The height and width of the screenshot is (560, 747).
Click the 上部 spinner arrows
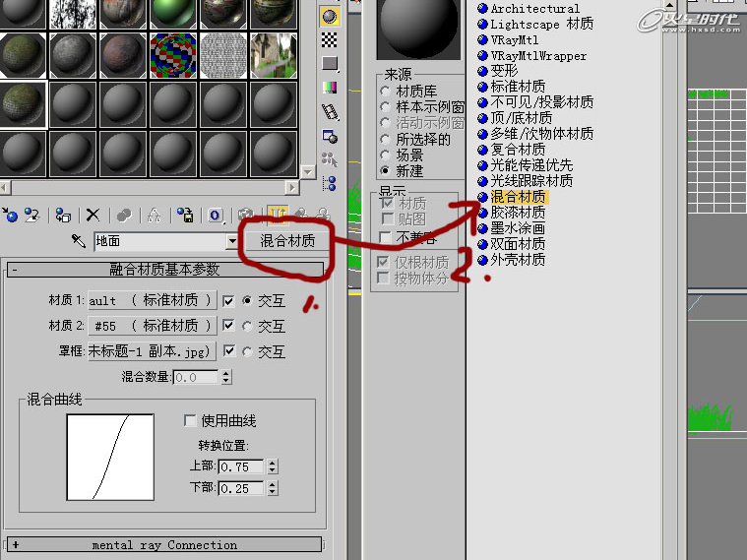pos(272,467)
